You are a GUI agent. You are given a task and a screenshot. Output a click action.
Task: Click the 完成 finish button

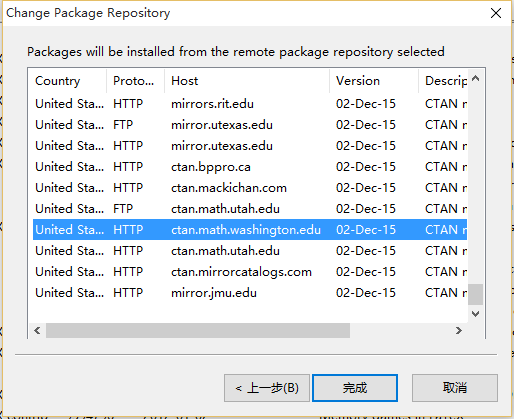click(355, 388)
